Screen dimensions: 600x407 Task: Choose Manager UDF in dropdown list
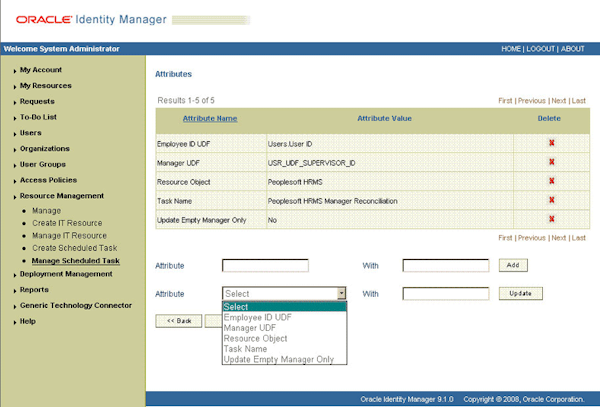[284, 328]
